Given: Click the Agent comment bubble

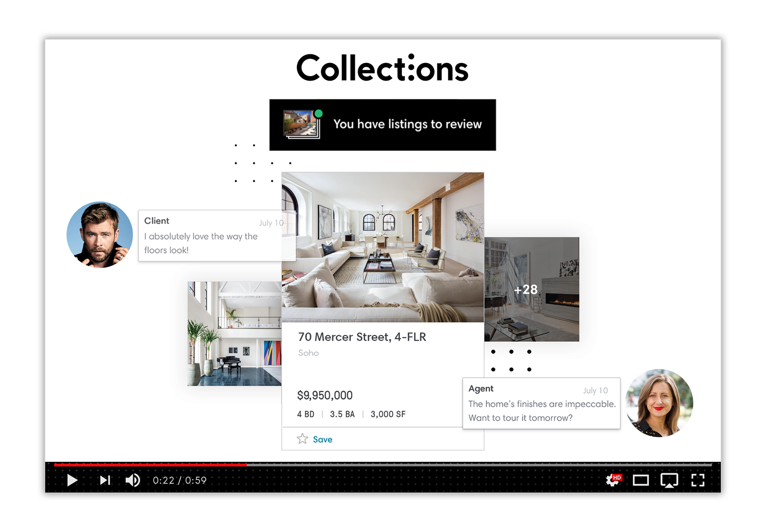Looking at the screenshot, I should coord(541,403).
